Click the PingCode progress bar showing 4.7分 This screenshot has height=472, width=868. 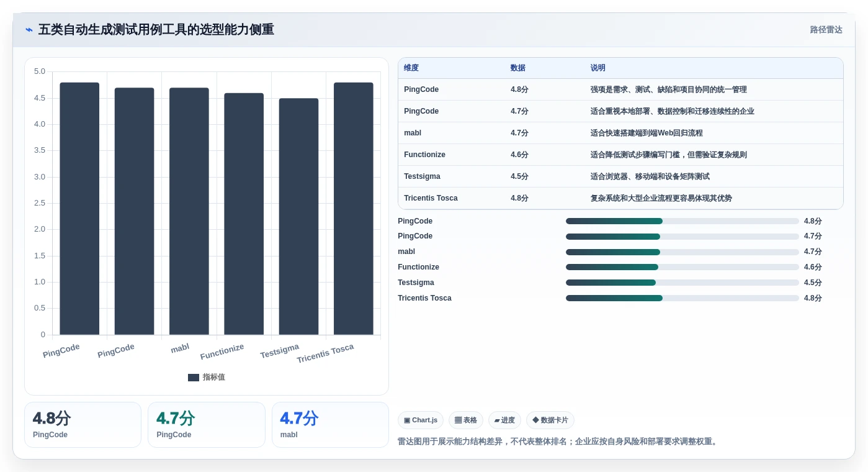[x=682, y=237]
